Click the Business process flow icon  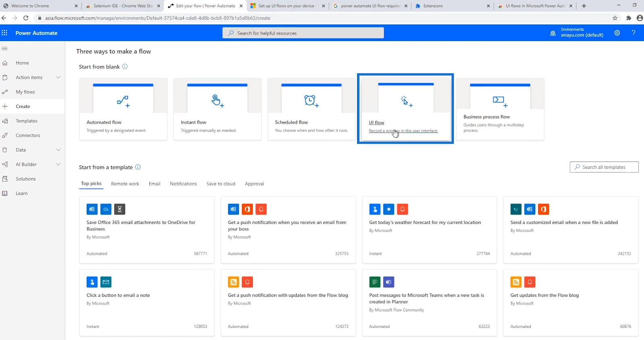(500, 101)
